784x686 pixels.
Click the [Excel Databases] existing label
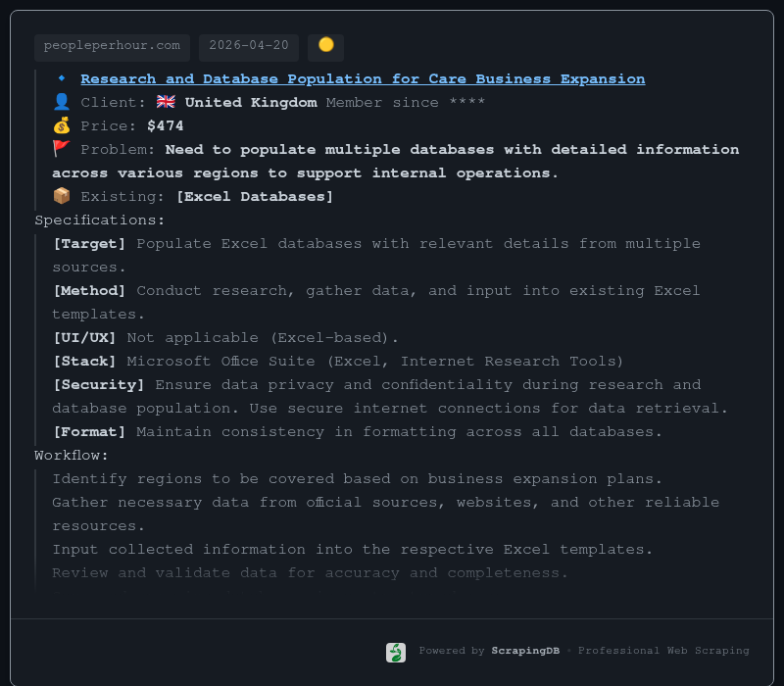(x=254, y=197)
